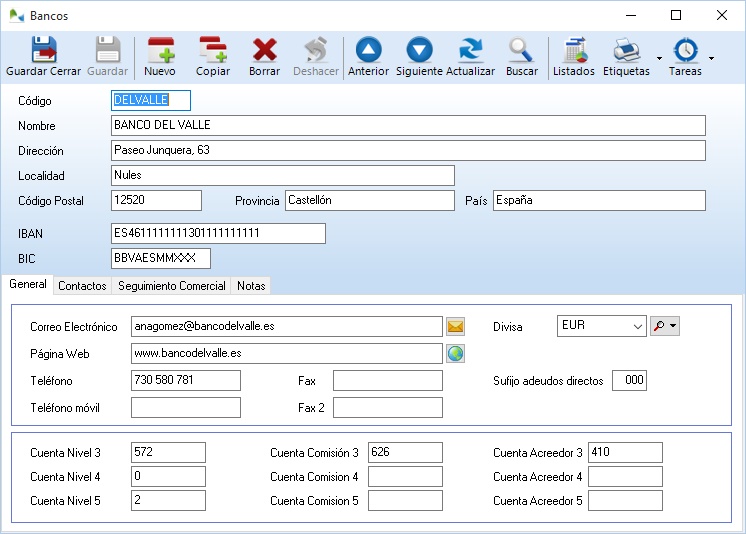This screenshot has width=746, height=534.
Task: Open the Listados reports icon
Action: pos(574,57)
